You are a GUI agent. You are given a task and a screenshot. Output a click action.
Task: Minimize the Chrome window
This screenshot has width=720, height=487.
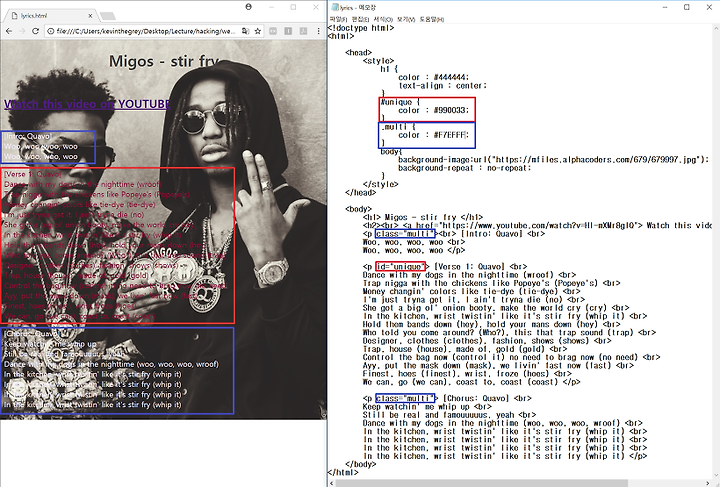point(271,7)
